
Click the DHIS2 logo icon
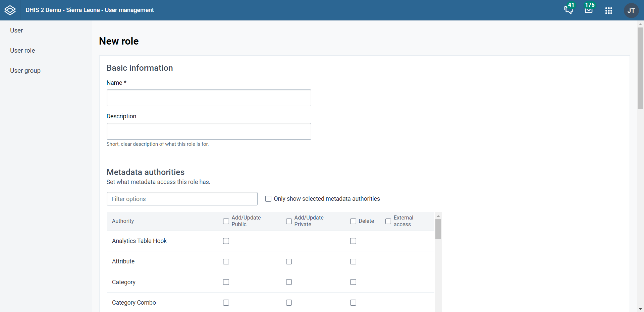click(x=10, y=10)
